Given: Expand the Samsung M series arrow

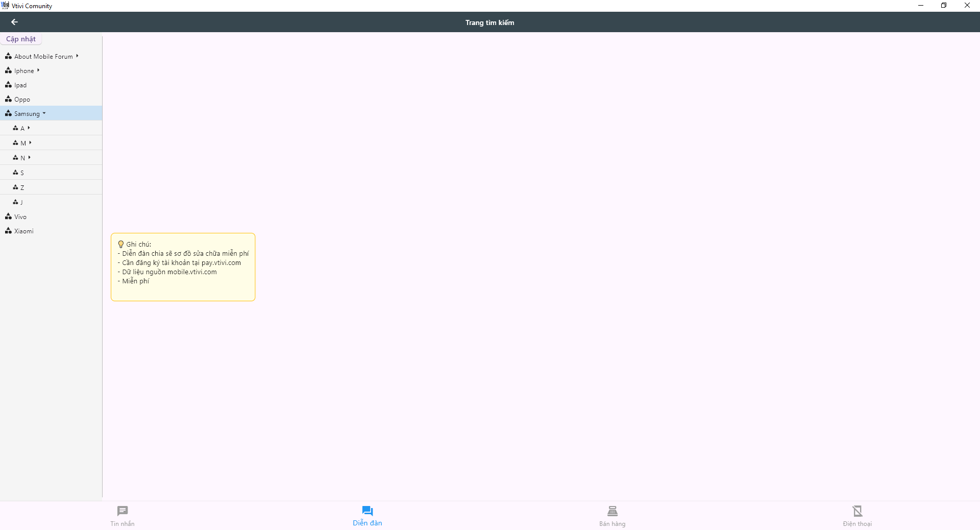Looking at the screenshot, I should point(30,142).
